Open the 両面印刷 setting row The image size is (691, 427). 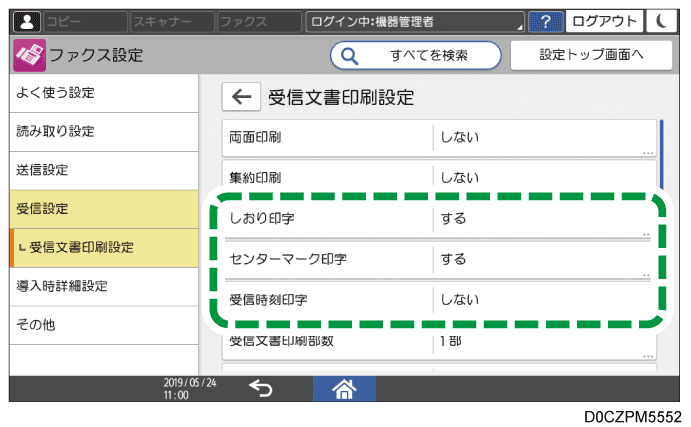point(439,138)
